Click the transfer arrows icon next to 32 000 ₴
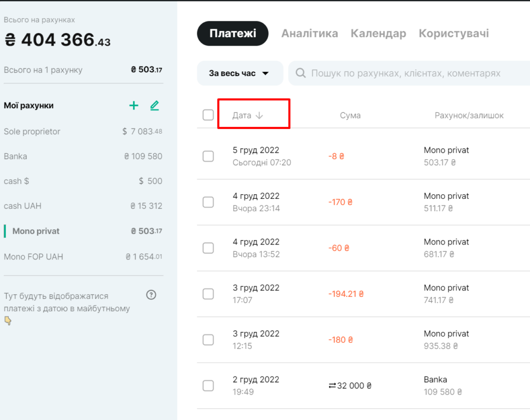This screenshot has width=530, height=420. pos(332,386)
